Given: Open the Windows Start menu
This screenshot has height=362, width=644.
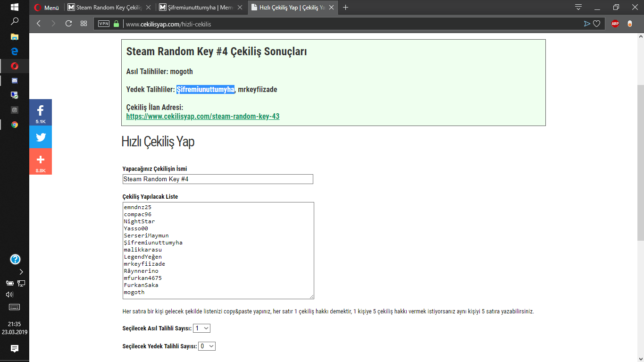Looking at the screenshot, I should [x=15, y=7].
